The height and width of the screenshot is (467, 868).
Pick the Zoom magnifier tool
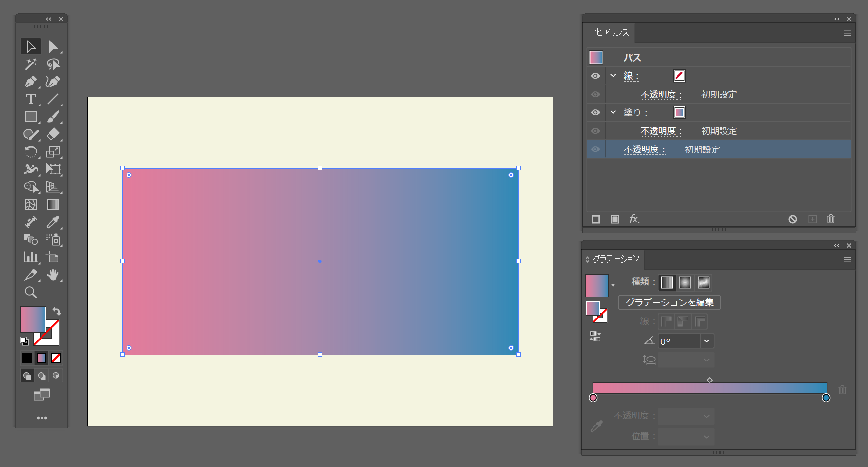[31, 293]
